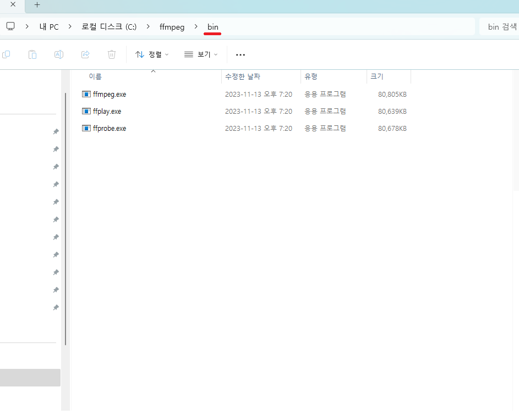Image resolution: width=519 pixels, height=420 pixels.
Task: Click the highlighted navigation pane item
Action: coord(30,378)
